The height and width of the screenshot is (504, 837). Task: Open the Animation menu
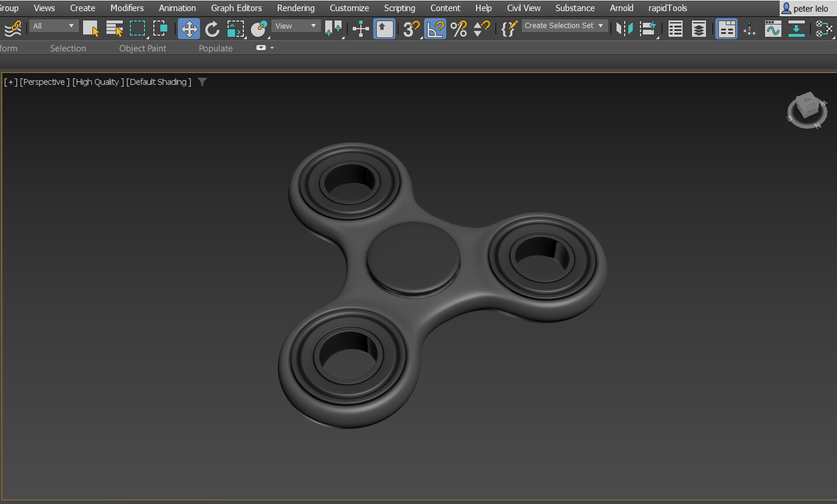[177, 8]
